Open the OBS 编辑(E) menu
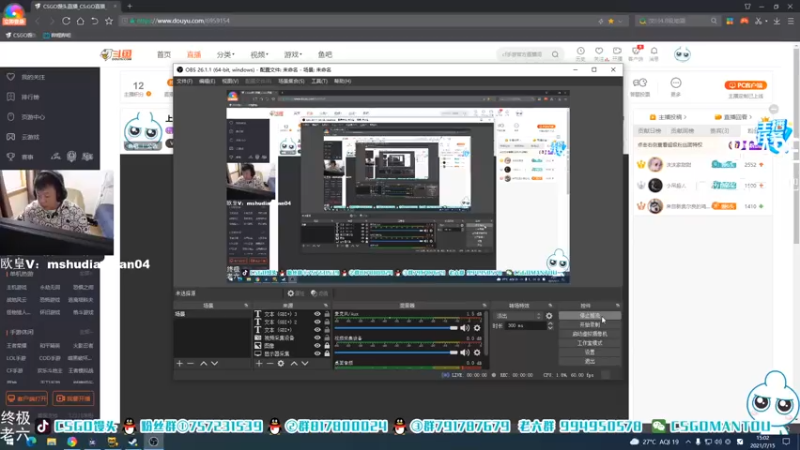800x450 pixels. pos(207,81)
